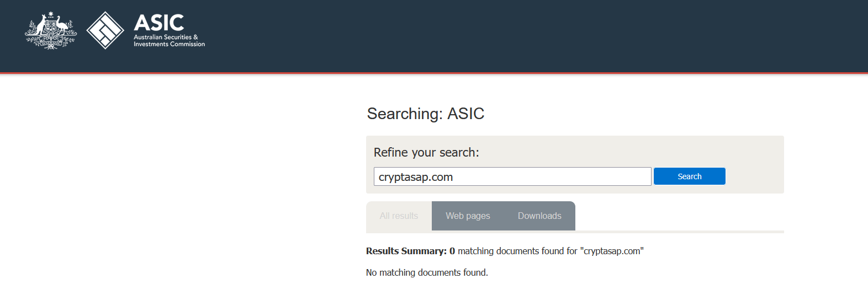868x295 pixels.
Task: Click the emu on the coat of arms
Action: pos(62,26)
